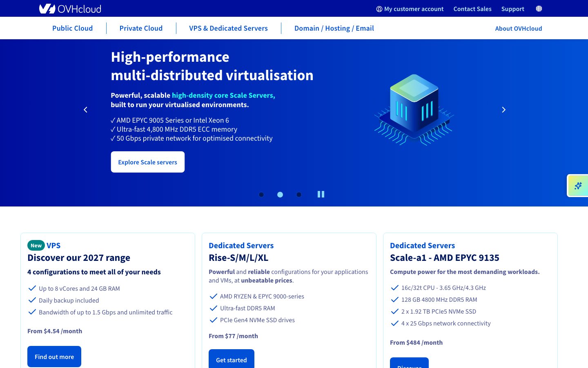The width and height of the screenshot is (588, 368).
Task: Click the New badge on VPS card
Action: [36, 245]
